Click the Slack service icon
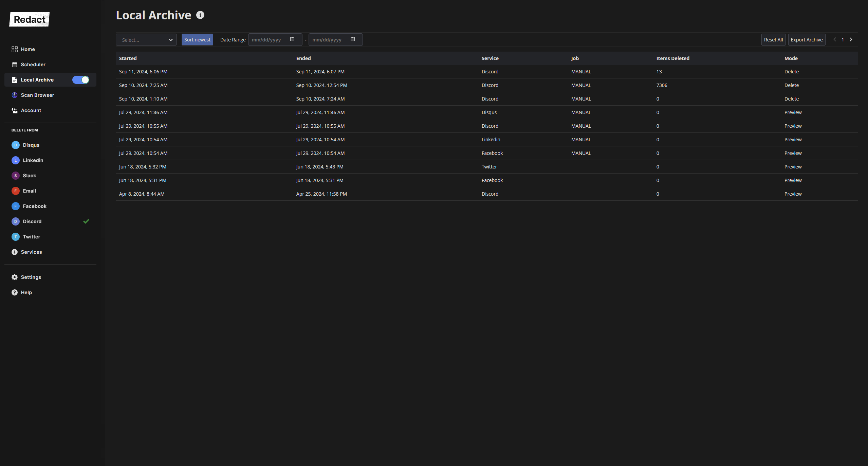This screenshot has height=466, width=868. pyautogui.click(x=16, y=176)
